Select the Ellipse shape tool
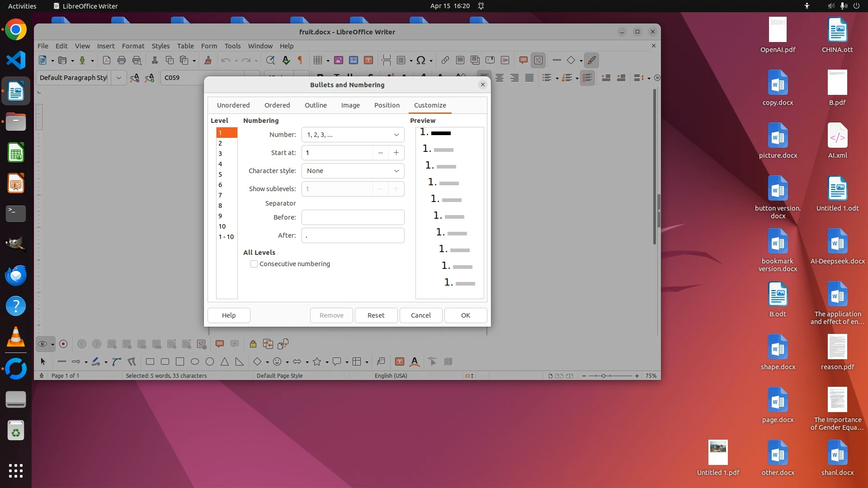 (195, 361)
